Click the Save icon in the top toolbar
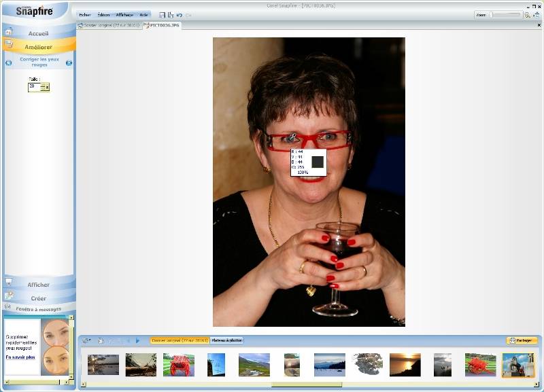Viewport: 544px width, 392px height. [163, 15]
